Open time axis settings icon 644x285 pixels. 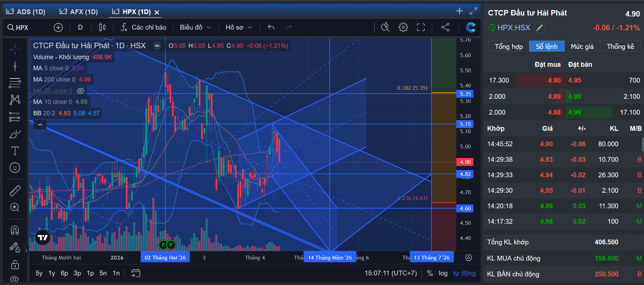tap(469, 257)
